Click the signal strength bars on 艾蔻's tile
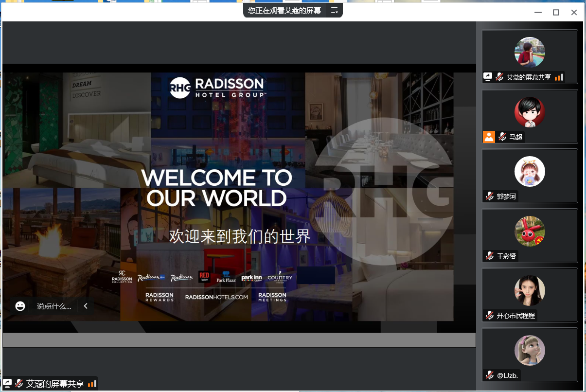 tap(559, 77)
